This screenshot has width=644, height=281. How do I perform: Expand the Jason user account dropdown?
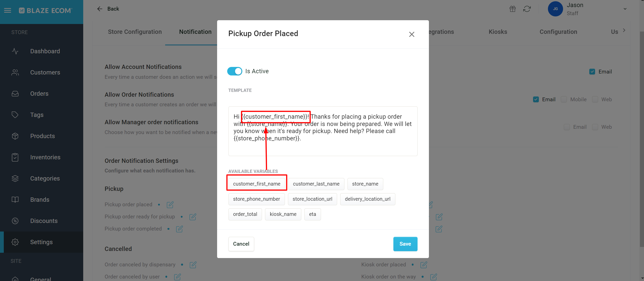click(625, 9)
